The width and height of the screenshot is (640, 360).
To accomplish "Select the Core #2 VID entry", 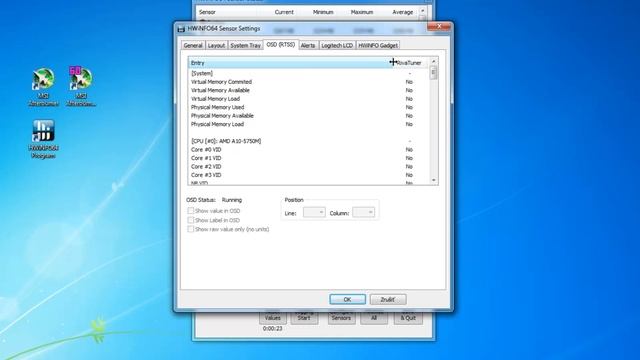I will (x=309, y=167).
